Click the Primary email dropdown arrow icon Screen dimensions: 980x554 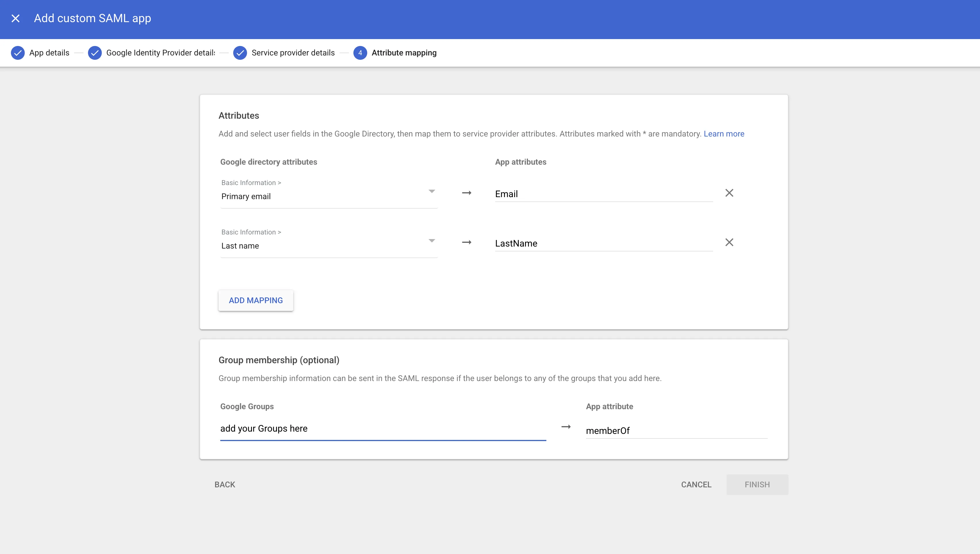431,191
